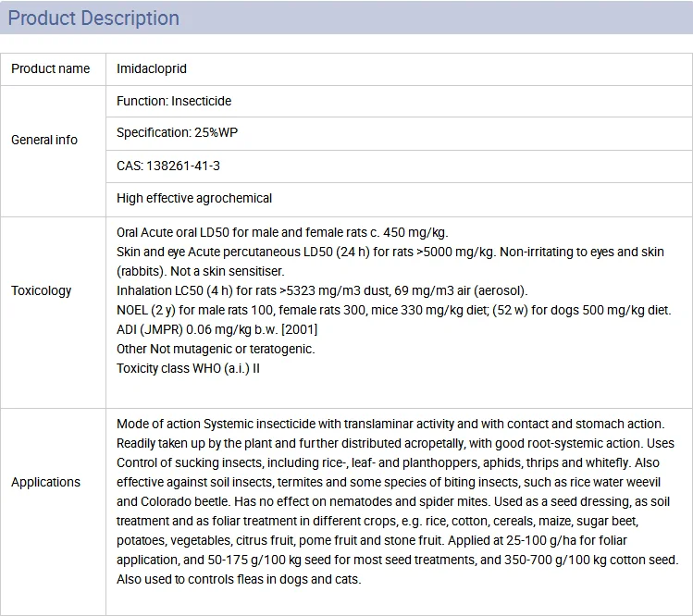Click the General info row label
Image resolution: width=693 pixels, height=616 pixels.
pos(44,140)
